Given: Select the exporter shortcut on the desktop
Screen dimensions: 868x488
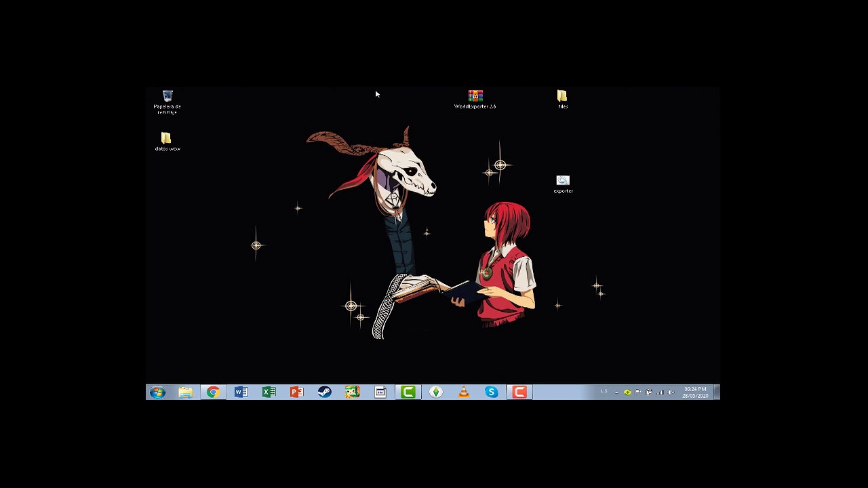Looking at the screenshot, I should [563, 184].
